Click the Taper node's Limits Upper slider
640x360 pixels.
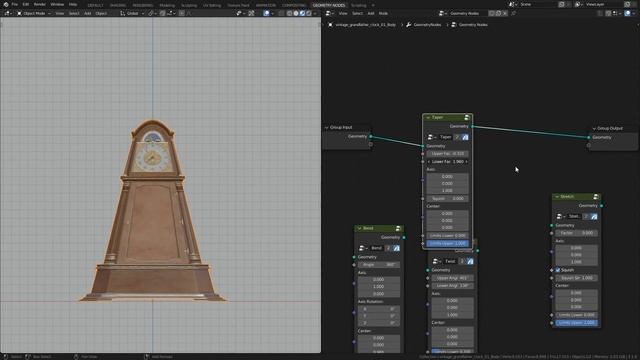448,244
